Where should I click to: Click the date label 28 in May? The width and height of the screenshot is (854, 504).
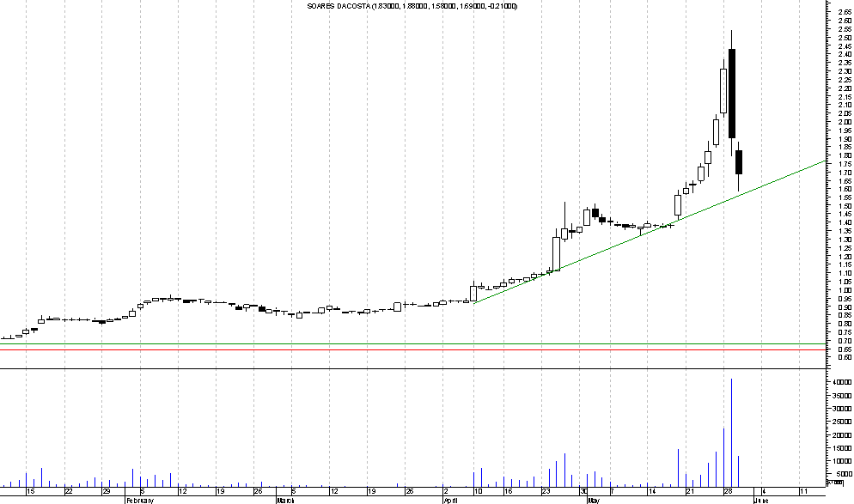click(x=728, y=491)
